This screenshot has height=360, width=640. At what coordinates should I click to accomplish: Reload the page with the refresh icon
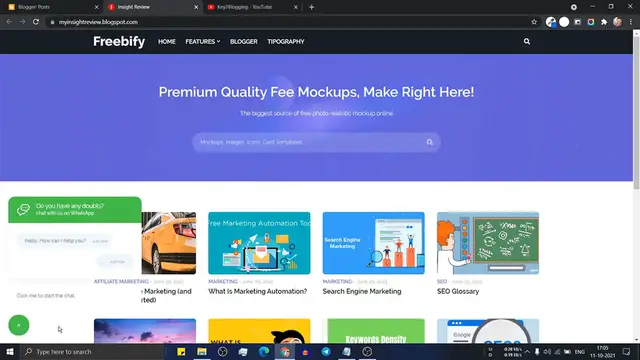point(36,22)
